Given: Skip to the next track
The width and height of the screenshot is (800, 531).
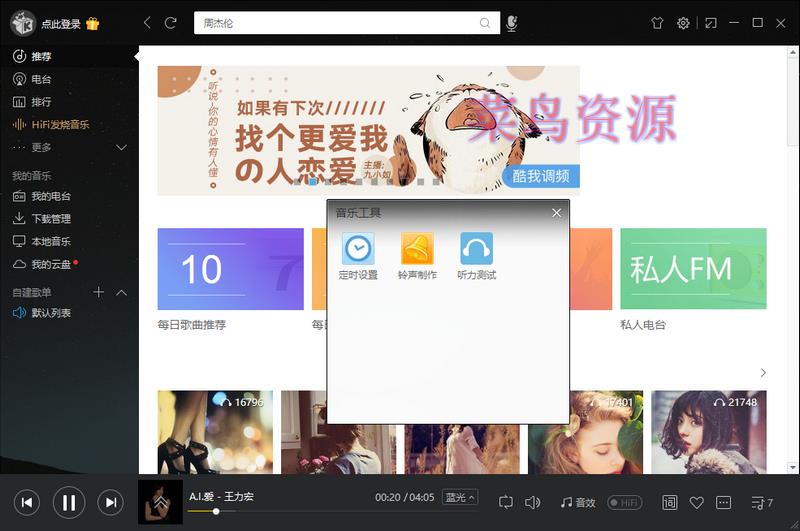Looking at the screenshot, I should (x=111, y=502).
